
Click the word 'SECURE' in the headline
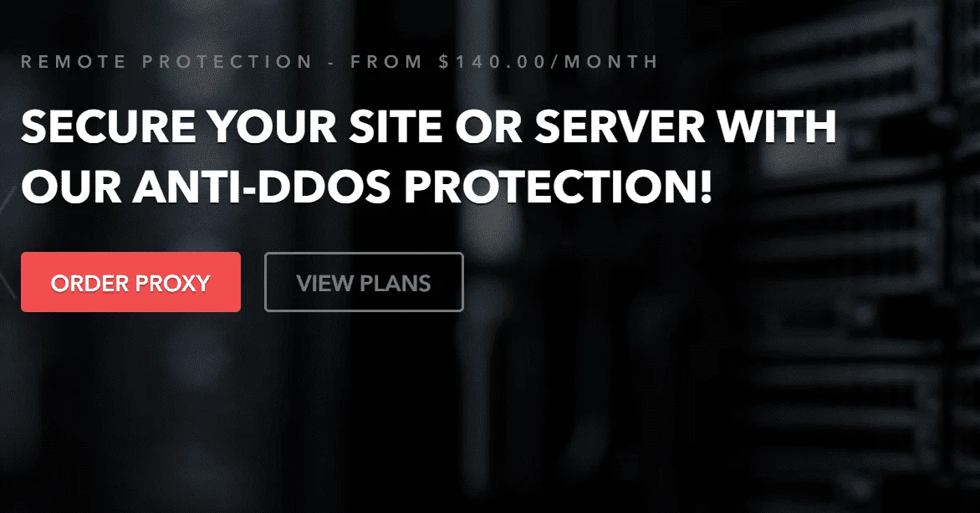[x=109, y=127]
